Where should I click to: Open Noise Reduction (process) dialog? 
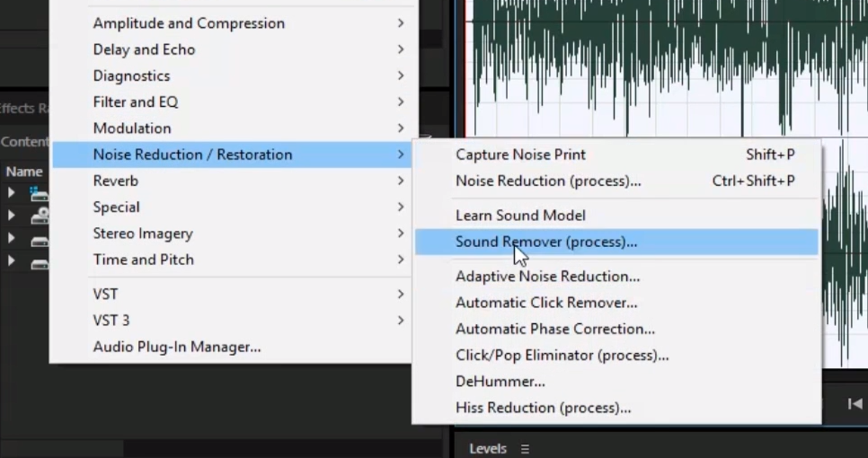click(x=548, y=181)
